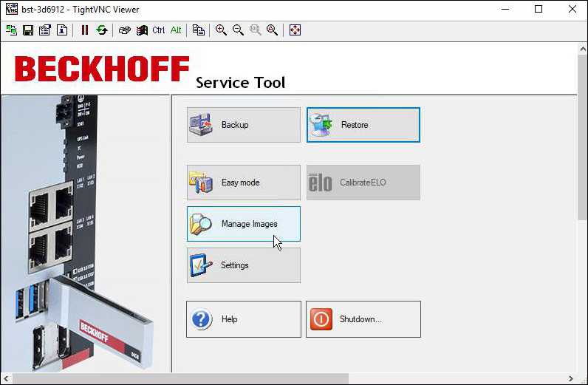
Task: Click the TightVNC icon in the title bar
Action: point(12,9)
